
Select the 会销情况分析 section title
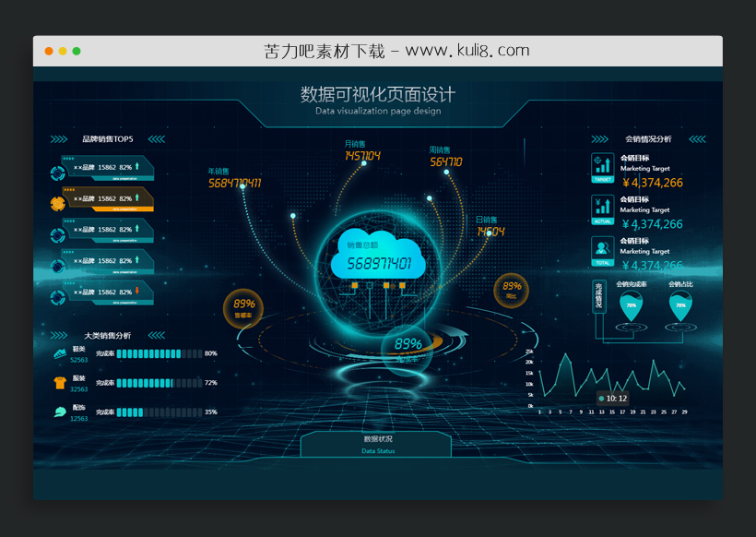647,139
